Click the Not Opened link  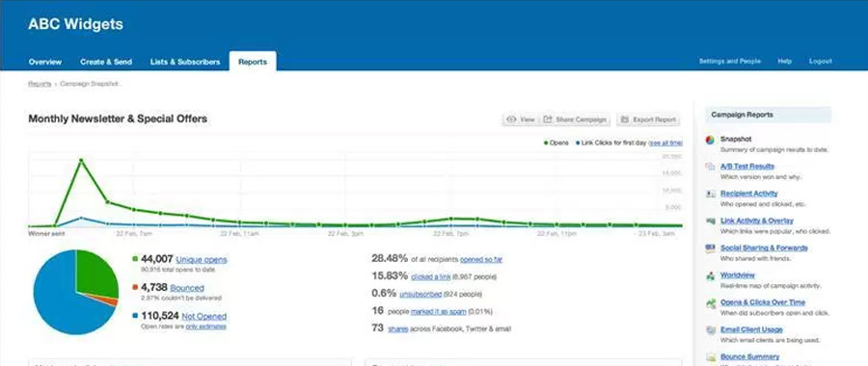pyautogui.click(x=204, y=316)
